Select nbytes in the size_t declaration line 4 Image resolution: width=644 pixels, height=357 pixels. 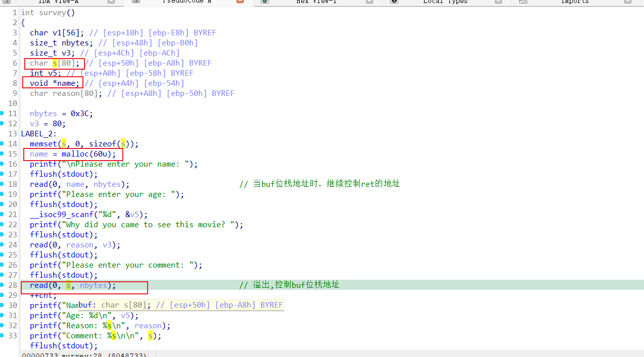click(x=75, y=43)
